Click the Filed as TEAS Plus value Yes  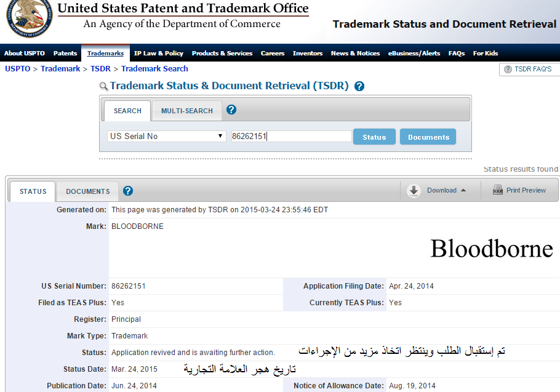[118, 303]
